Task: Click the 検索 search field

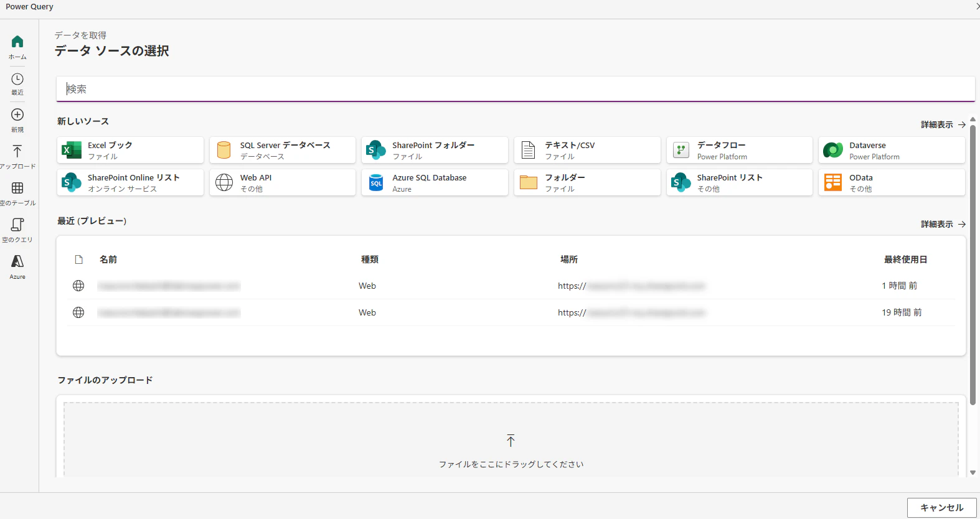Action: pyautogui.click(x=516, y=89)
